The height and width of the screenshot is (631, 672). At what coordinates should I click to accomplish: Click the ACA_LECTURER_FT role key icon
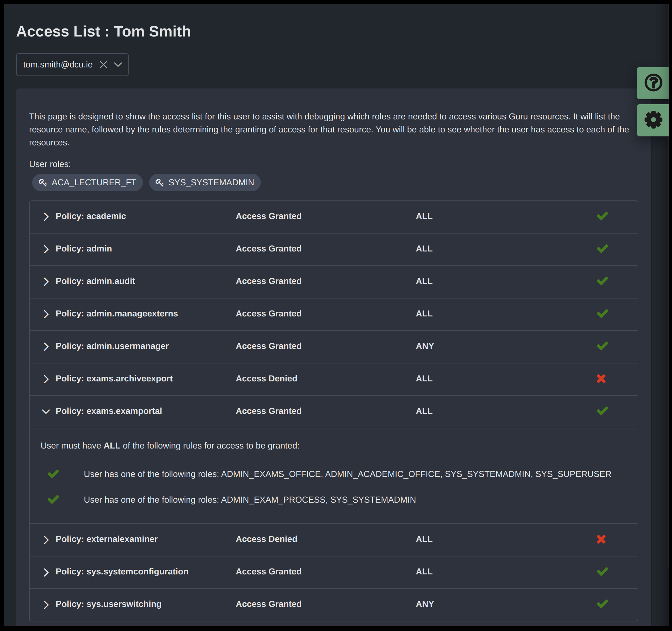43,182
